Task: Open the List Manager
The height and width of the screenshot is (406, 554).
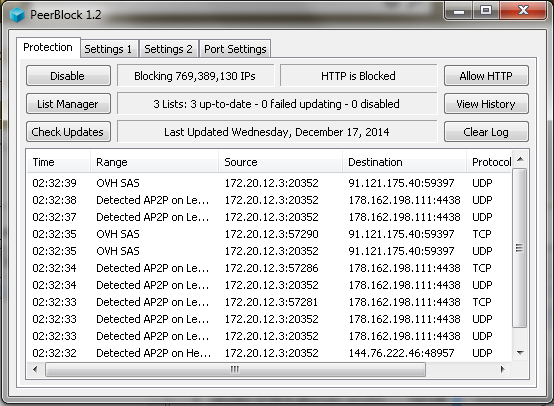Action: pos(68,104)
